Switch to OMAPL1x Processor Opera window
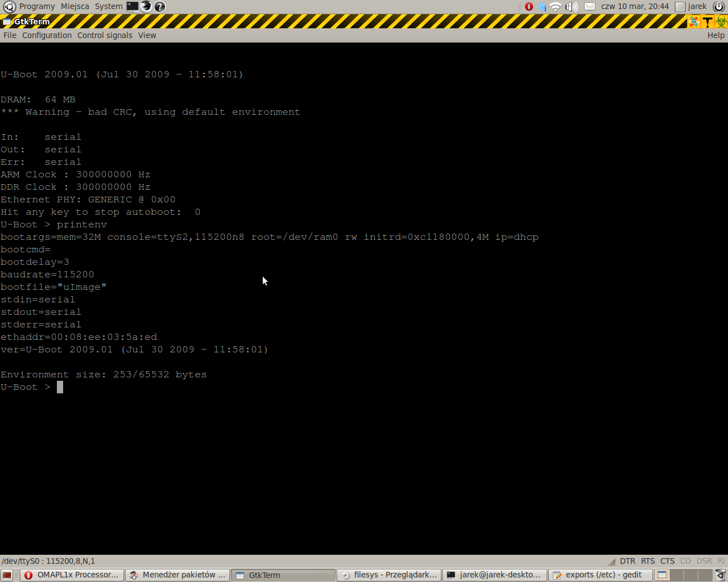Viewport: 728px width, 582px height. pyautogui.click(x=72, y=575)
